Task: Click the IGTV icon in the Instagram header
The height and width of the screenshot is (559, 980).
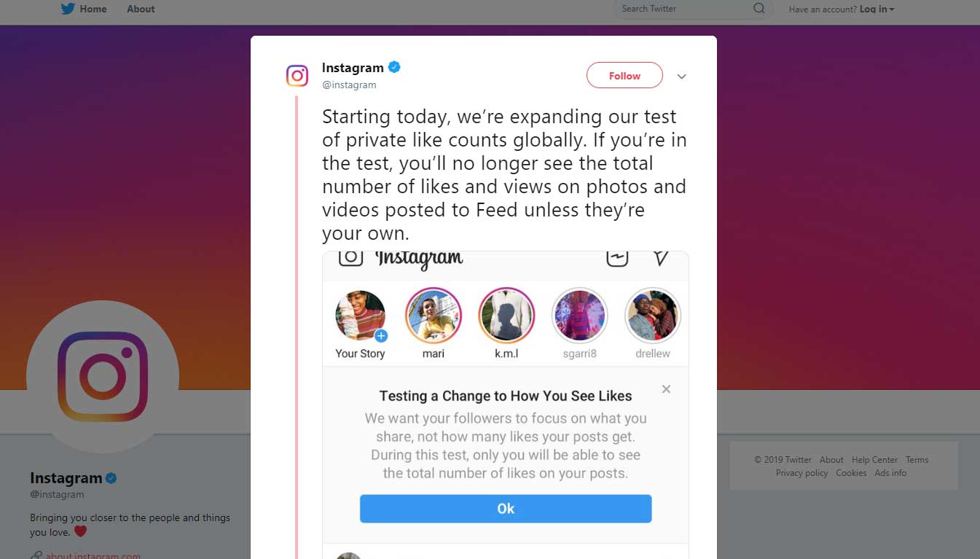Action: [617, 257]
